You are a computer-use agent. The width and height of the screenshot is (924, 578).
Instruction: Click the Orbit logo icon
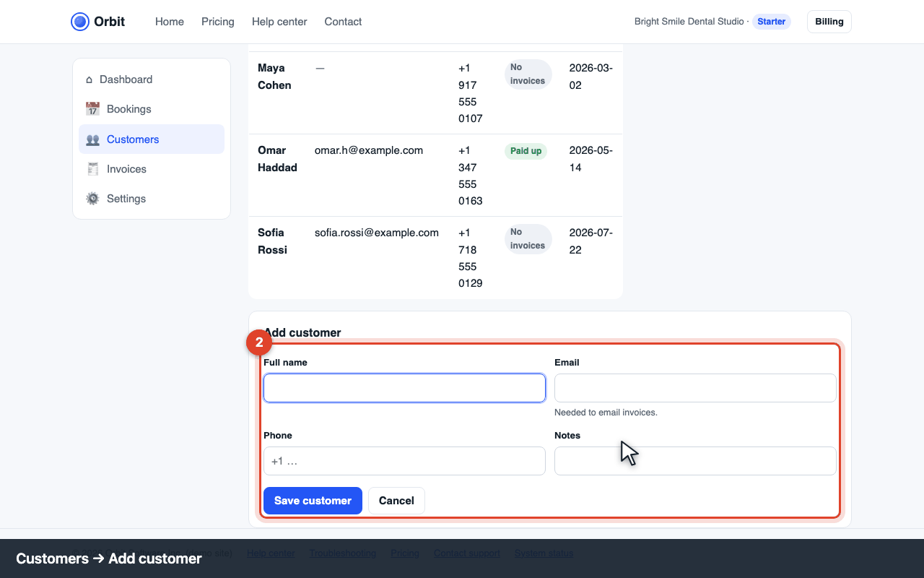80,22
